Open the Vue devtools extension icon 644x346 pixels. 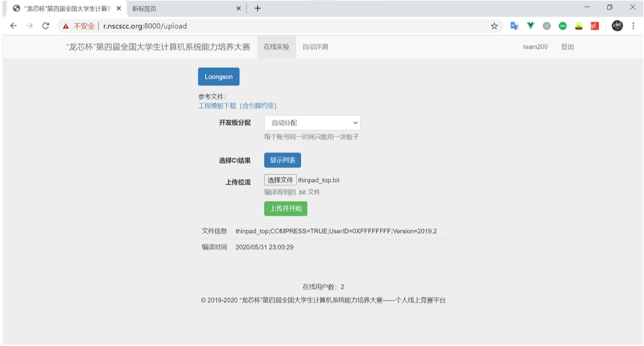pyautogui.click(x=530, y=26)
